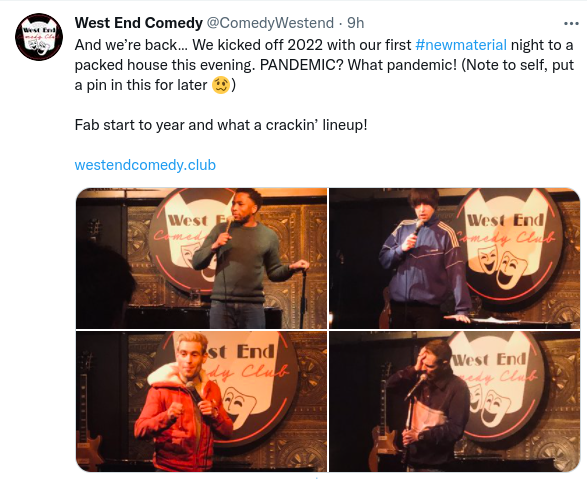Visit the westendcomedy.club link
This screenshot has width=587, height=479.
coord(145,165)
